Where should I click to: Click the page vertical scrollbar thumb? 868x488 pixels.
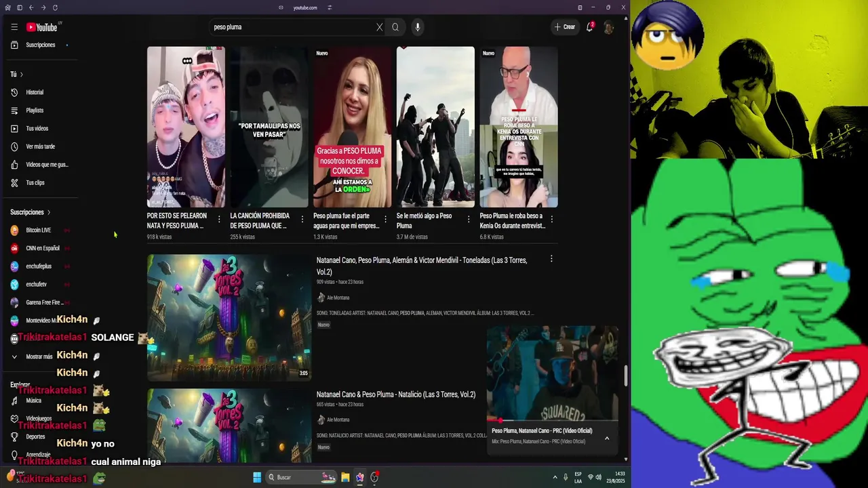coord(626,375)
